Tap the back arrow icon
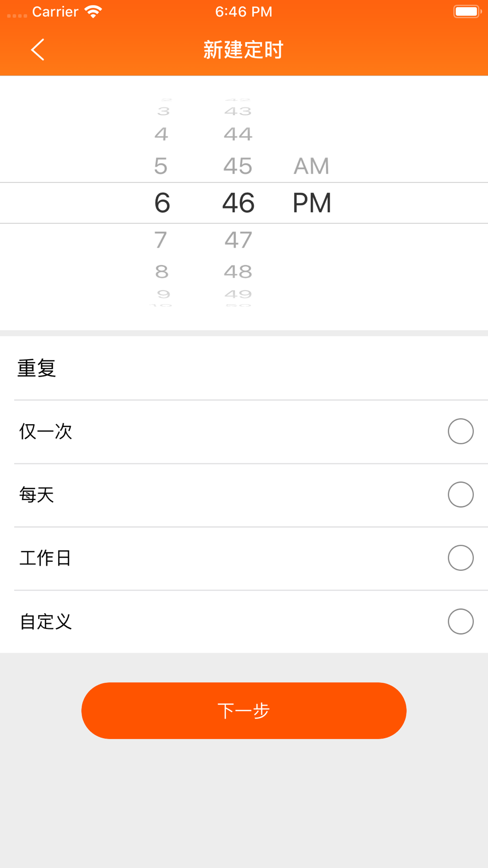Image resolution: width=488 pixels, height=868 pixels. (x=38, y=50)
